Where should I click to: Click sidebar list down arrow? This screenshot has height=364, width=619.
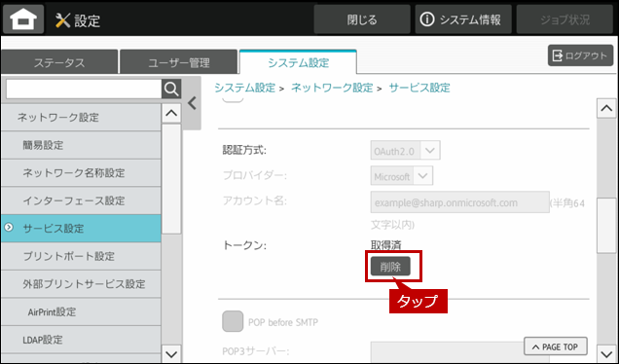pos(171,354)
